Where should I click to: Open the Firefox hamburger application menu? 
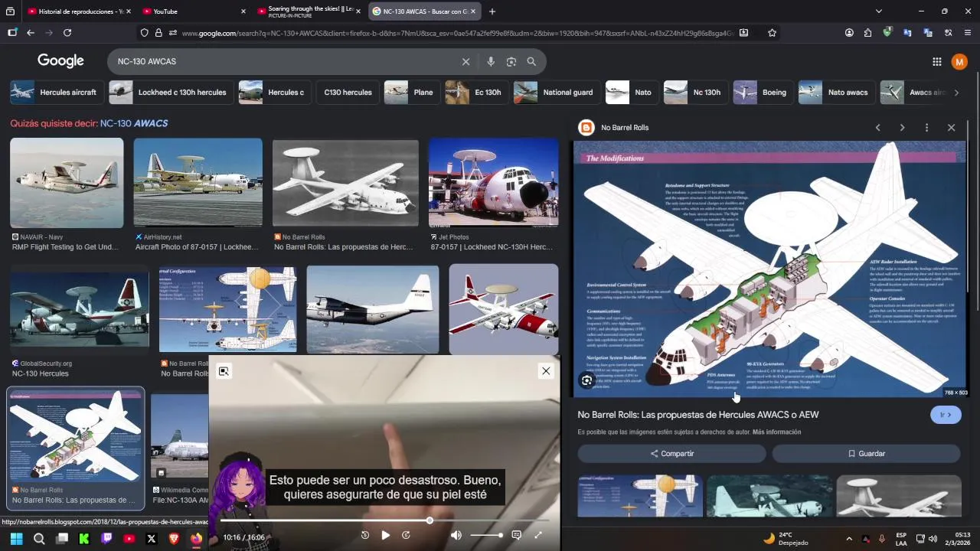[x=968, y=33]
